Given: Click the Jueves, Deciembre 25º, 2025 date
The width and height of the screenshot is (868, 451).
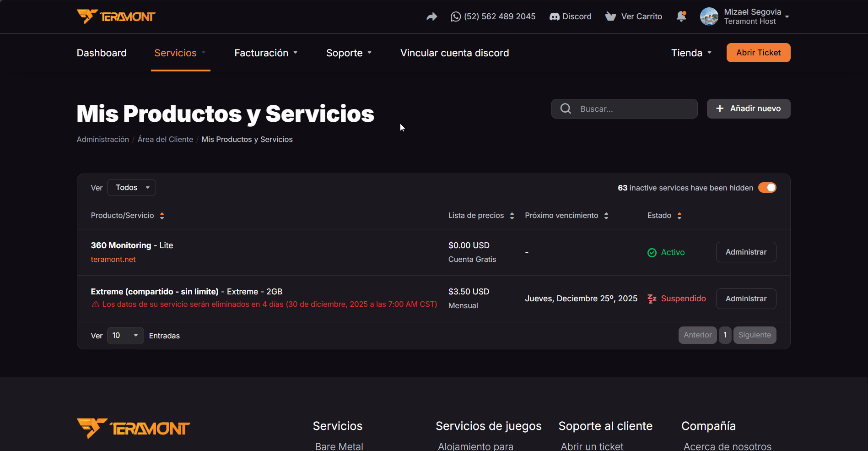Looking at the screenshot, I should 581,299.
